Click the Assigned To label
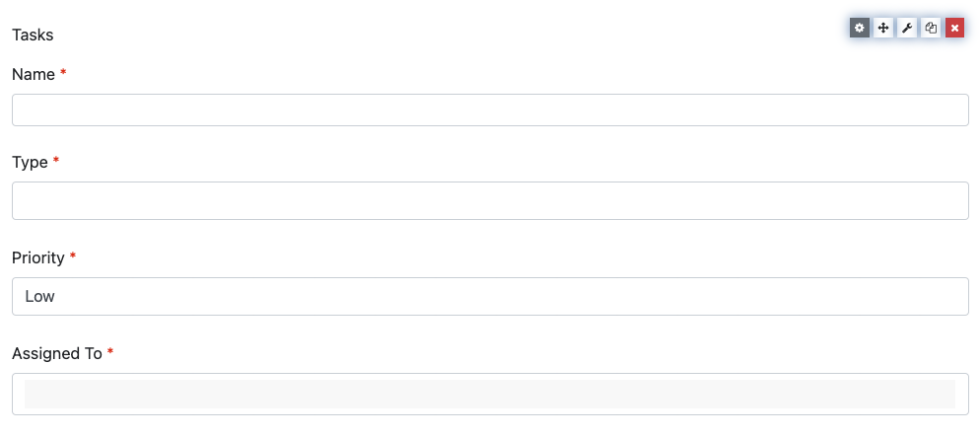Viewport: 980px width, 437px height. coord(56,354)
